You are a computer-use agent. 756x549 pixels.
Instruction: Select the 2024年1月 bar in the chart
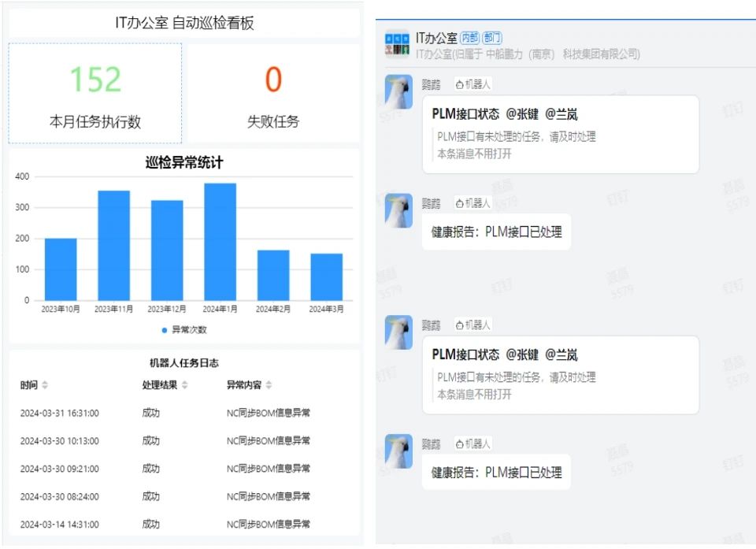click(220, 240)
